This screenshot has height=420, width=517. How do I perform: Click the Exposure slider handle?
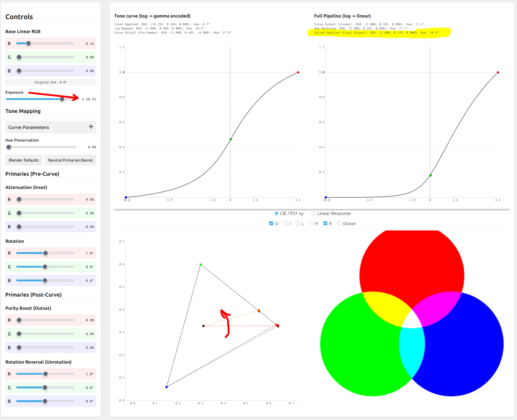pos(62,99)
